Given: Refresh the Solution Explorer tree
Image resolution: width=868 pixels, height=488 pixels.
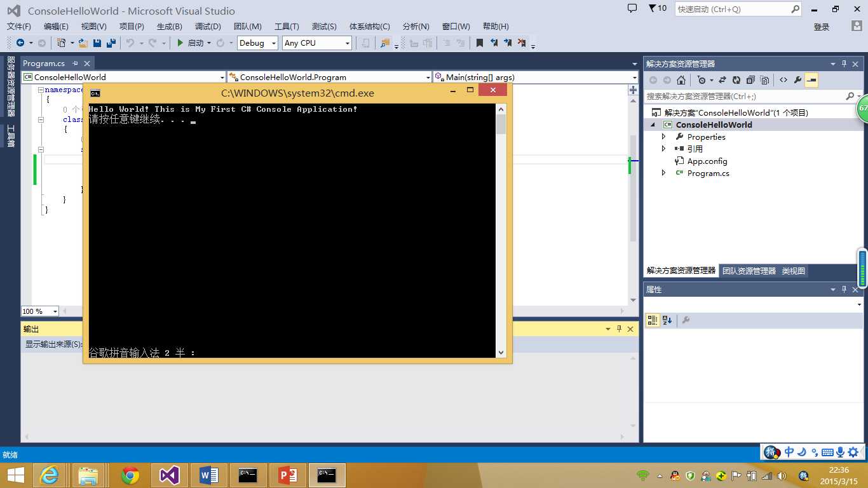Looking at the screenshot, I should coord(736,80).
